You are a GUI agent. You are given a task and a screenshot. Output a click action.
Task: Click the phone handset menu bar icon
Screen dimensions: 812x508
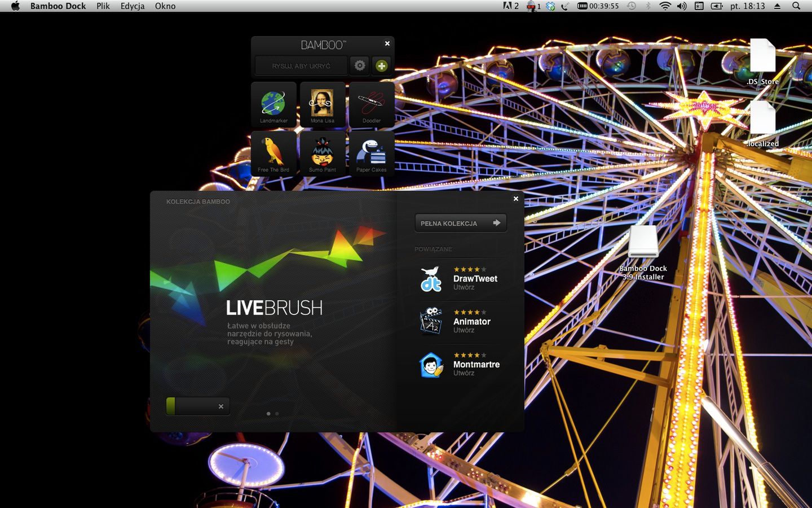pos(564,6)
